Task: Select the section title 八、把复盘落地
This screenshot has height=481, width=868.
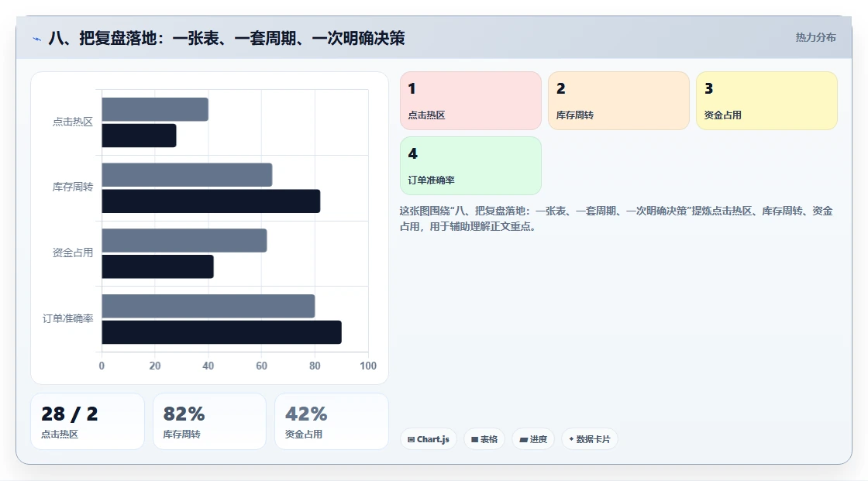Action: coord(226,38)
